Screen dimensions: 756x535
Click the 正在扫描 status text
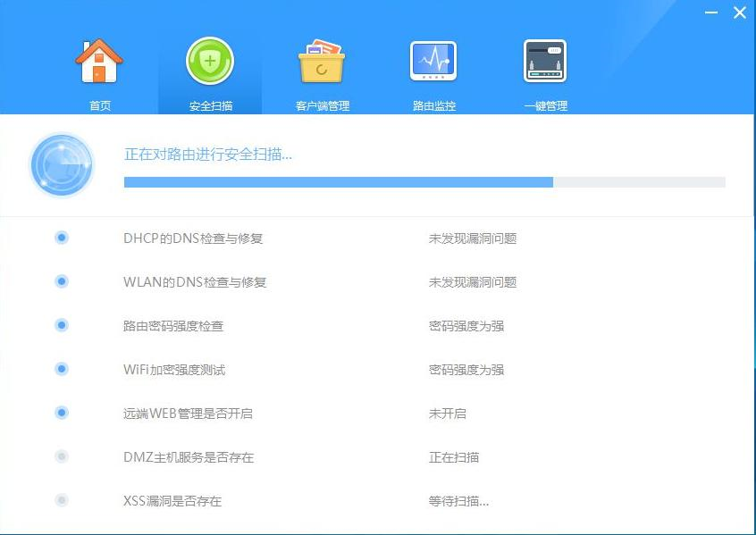click(x=454, y=457)
